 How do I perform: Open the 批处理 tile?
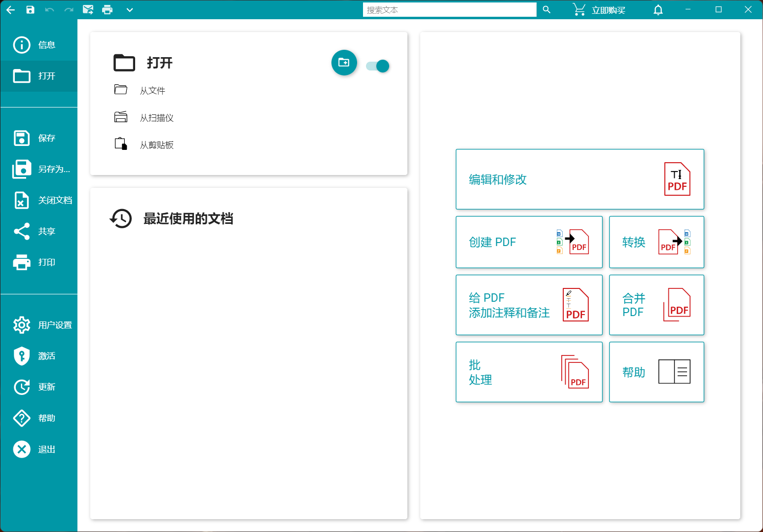tap(529, 372)
